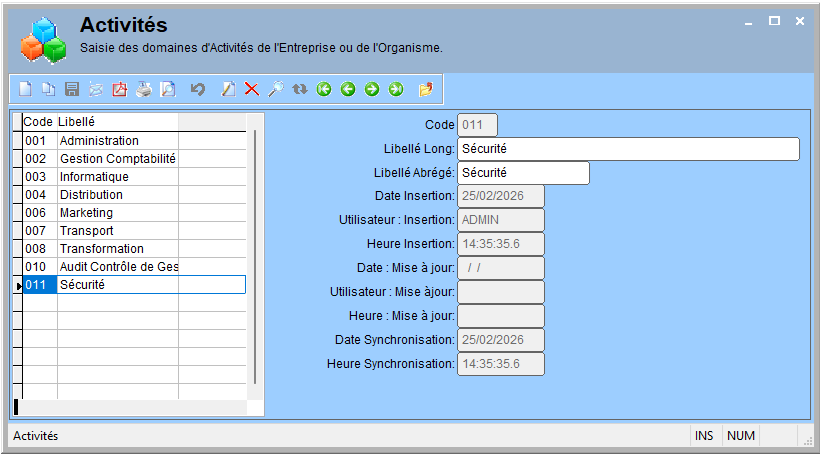Screen dimensions: 820x455
Task: Click the new record icon
Action: pyautogui.click(x=25, y=89)
